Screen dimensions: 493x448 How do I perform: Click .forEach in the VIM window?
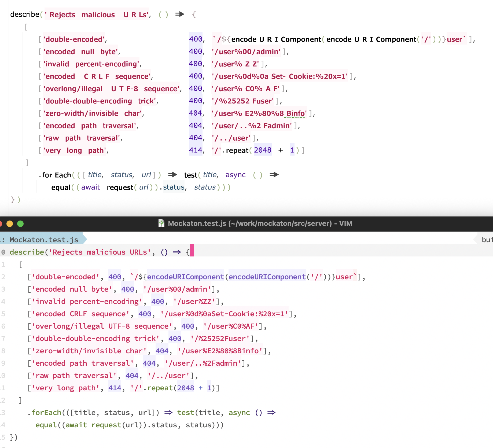pyautogui.click(x=44, y=412)
